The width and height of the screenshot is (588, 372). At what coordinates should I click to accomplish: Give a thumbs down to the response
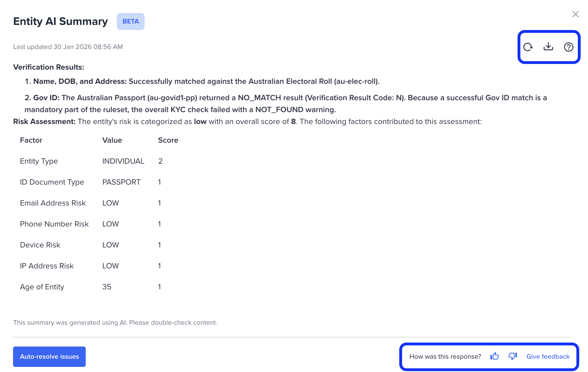tap(513, 356)
